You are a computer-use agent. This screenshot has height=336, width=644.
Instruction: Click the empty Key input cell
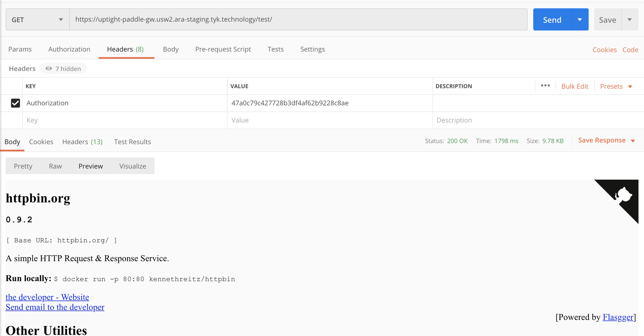point(124,120)
